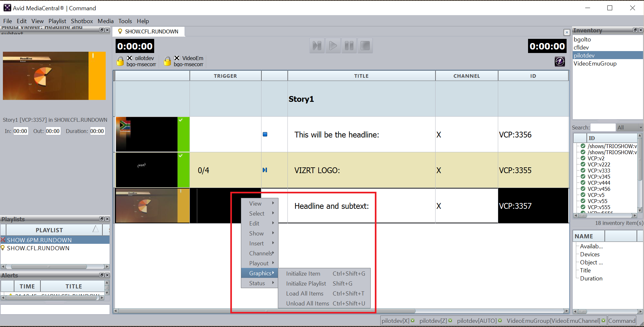Click the lock icon beside VideoEm channel
This screenshot has width=644, height=327.
167,61
